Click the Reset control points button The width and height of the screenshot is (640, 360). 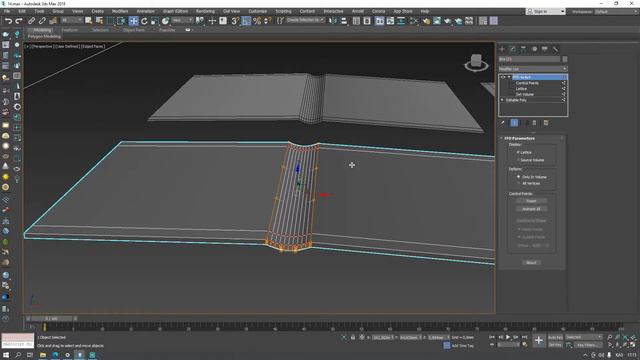pos(531,201)
